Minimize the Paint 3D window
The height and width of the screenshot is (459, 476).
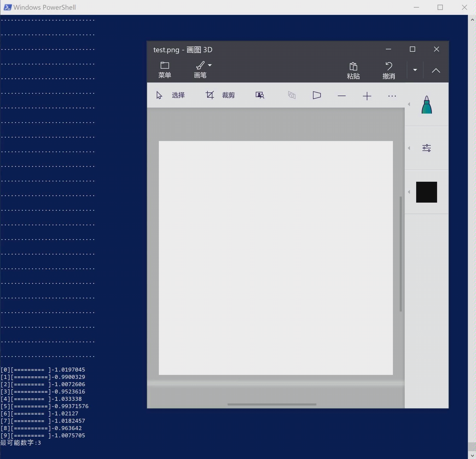pos(388,49)
